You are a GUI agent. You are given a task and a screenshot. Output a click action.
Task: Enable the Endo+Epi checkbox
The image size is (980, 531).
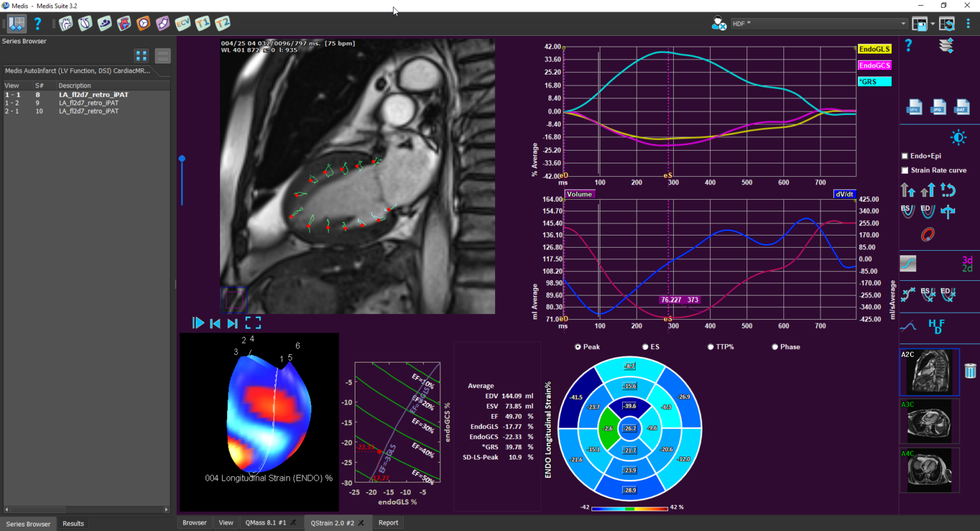[x=905, y=156]
